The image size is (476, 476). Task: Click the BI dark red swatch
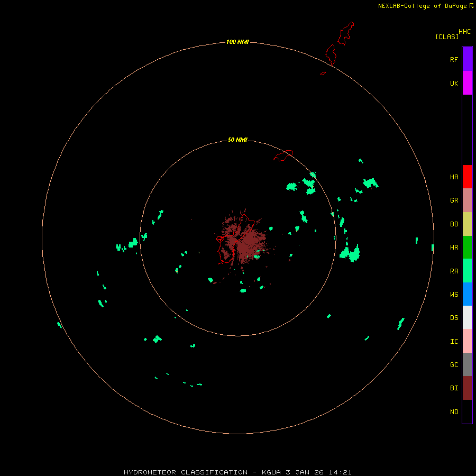[467, 388]
